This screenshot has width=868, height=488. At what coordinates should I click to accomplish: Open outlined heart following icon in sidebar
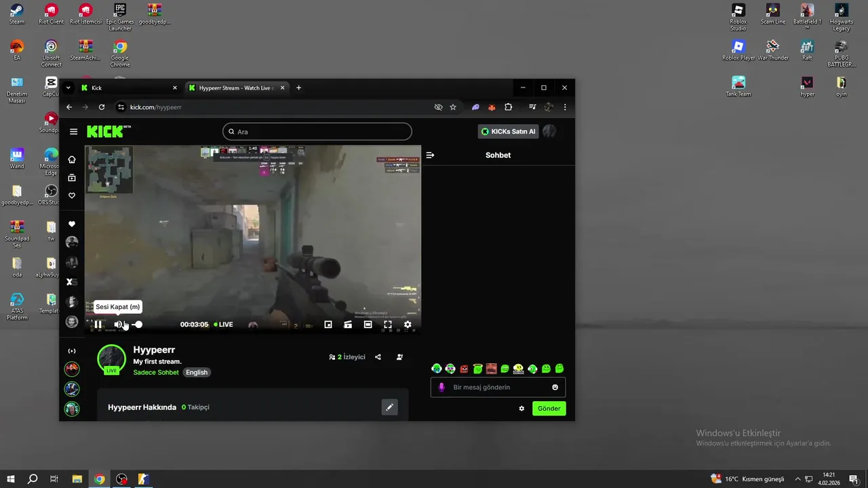[72, 196]
